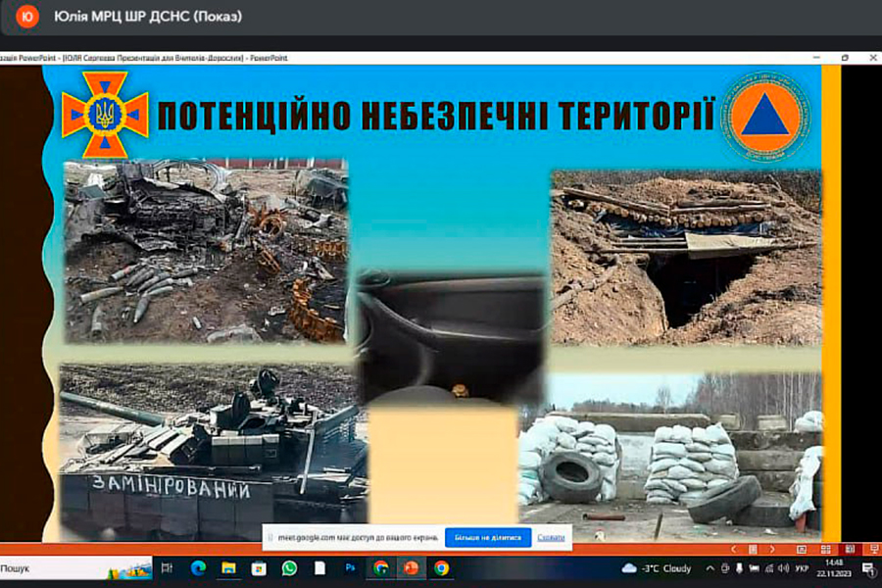Open Photoshop from the taskbar
Image resolution: width=882 pixels, height=588 pixels.
point(350,568)
